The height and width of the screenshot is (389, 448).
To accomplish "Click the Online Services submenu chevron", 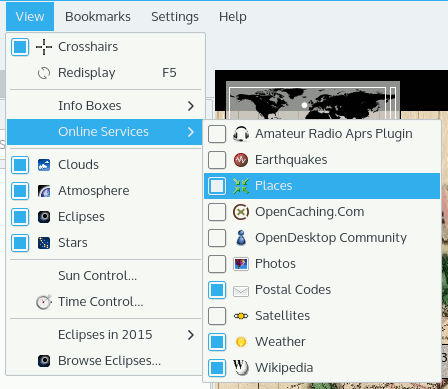I will coord(191,132).
